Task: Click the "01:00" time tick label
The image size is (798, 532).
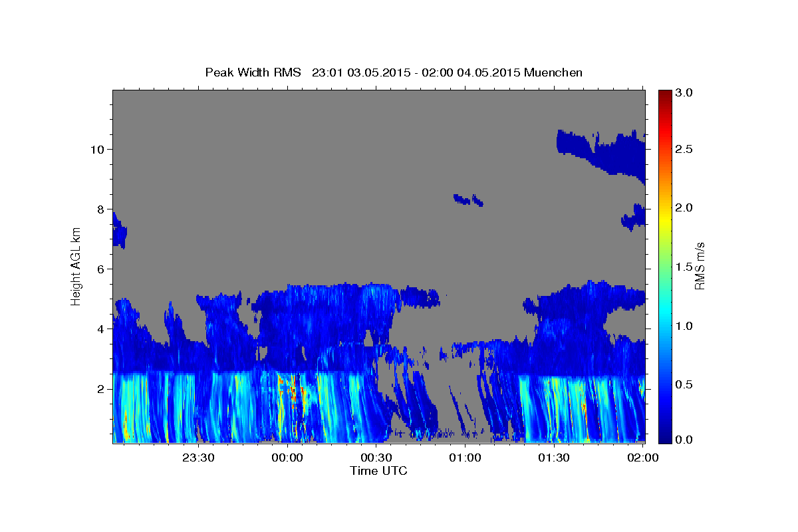Action: click(465, 458)
